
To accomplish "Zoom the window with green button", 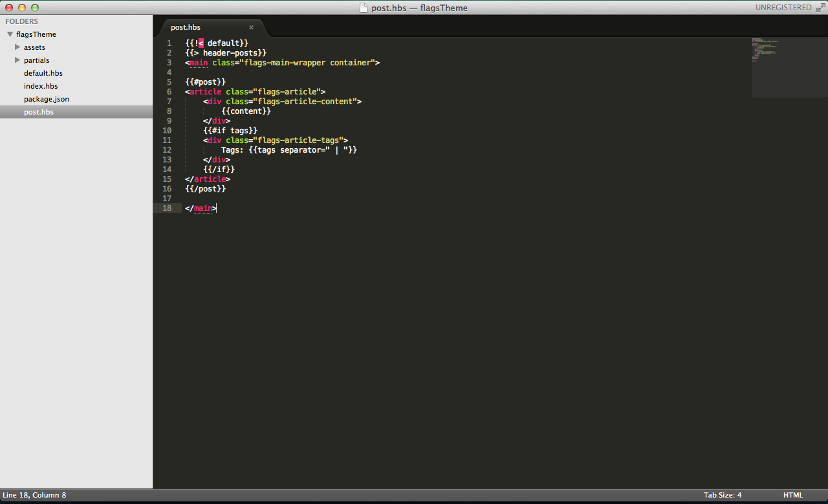I will [x=35, y=8].
